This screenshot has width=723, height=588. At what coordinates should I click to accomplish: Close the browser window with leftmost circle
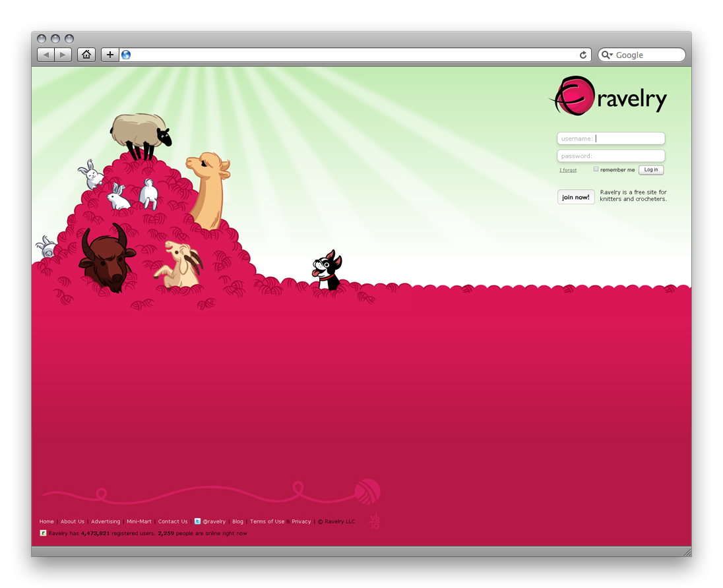click(42, 39)
